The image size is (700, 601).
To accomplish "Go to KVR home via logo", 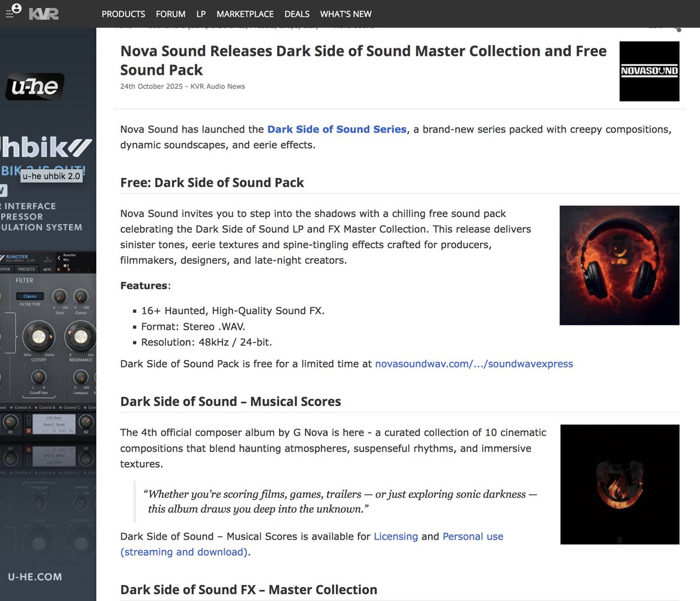I will click(x=44, y=13).
